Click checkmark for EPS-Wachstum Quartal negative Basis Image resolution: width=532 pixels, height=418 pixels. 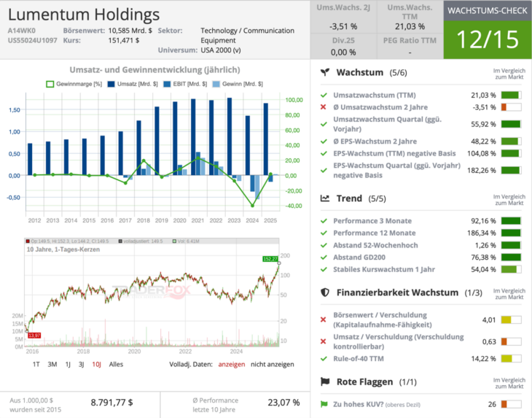click(x=324, y=170)
